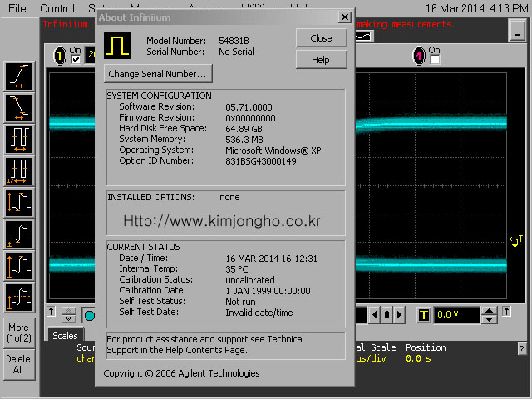Open the File menu

[17, 8]
